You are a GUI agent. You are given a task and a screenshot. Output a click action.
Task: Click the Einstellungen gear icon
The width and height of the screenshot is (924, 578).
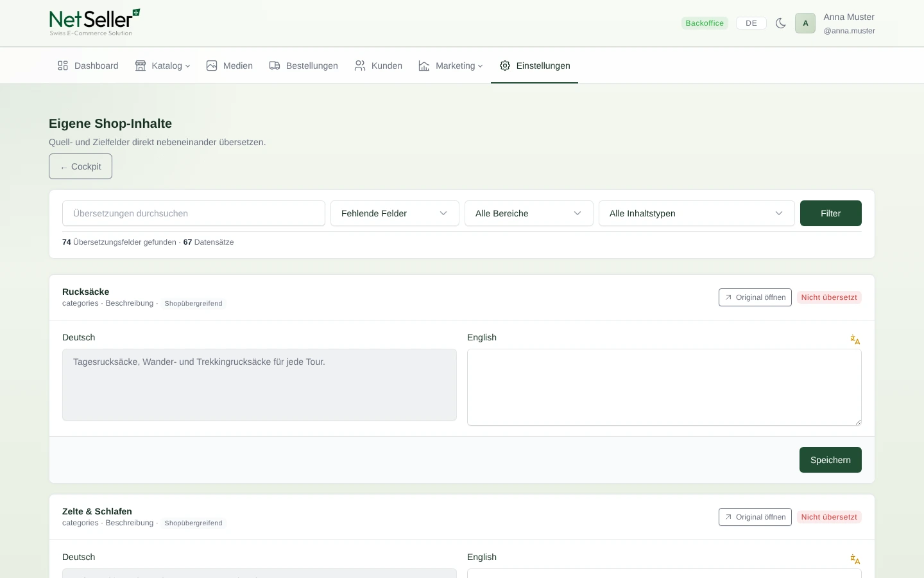(x=505, y=66)
